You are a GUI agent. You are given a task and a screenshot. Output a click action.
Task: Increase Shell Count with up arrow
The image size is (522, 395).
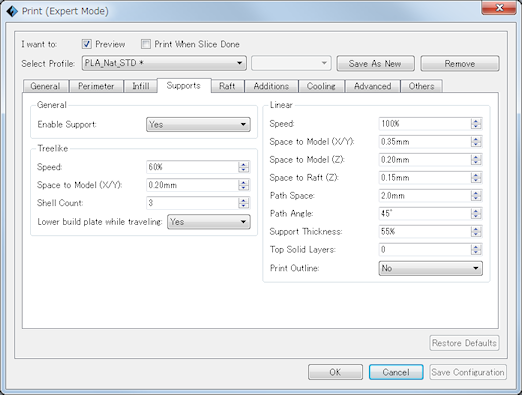244,200
